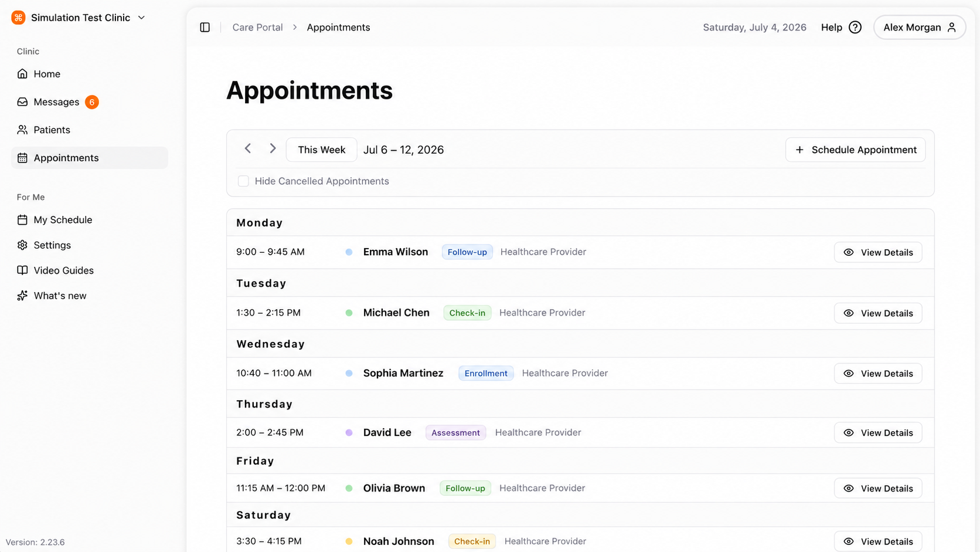
Task: Click the Version: 2.23.6 label
Action: 35,542
